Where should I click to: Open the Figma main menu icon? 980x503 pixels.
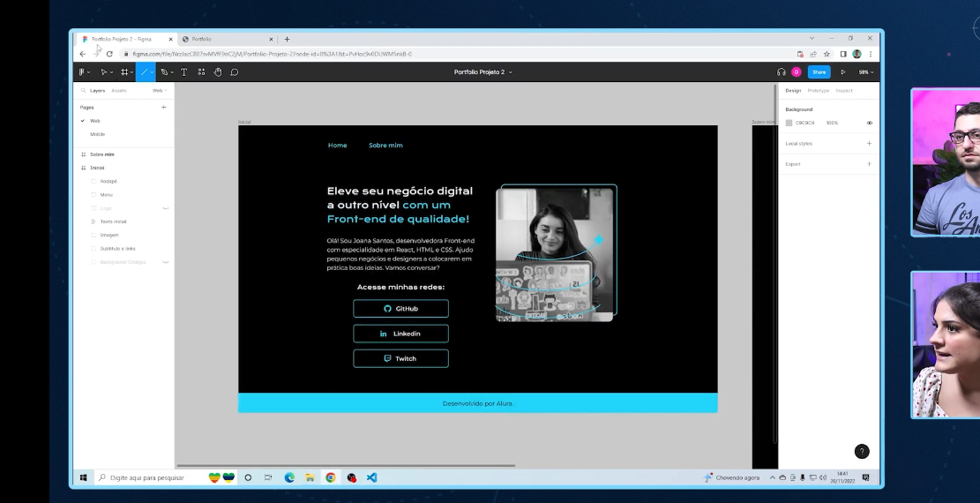point(83,72)
